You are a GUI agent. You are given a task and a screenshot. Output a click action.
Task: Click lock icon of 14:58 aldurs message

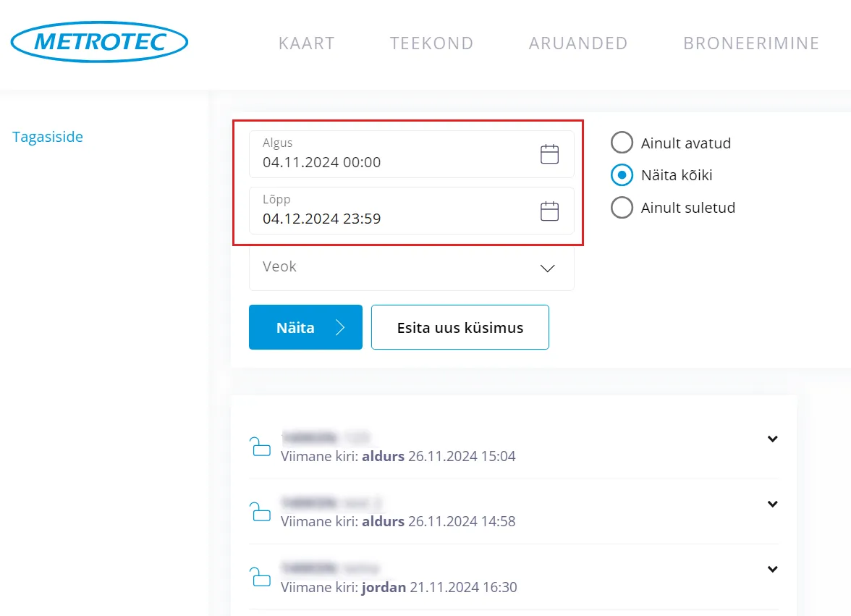point(260,512)
